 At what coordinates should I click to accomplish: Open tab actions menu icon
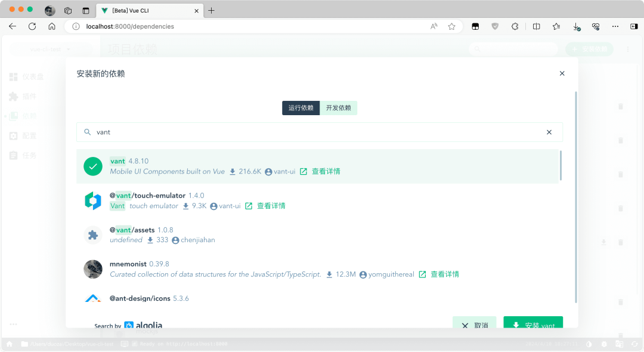point(86,11)
